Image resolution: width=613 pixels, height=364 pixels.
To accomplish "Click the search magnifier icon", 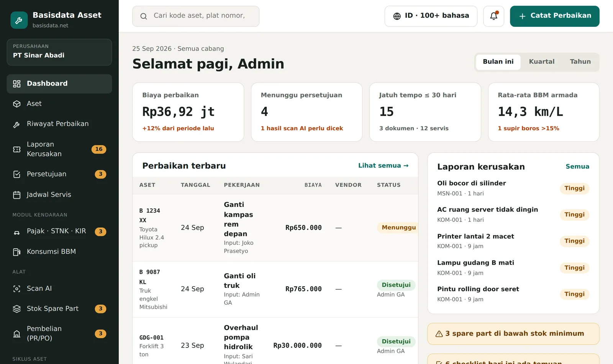I will 144,16.
